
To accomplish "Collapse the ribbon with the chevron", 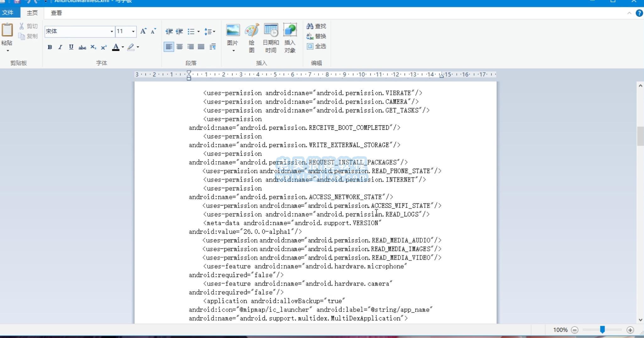I will [629, 13].
